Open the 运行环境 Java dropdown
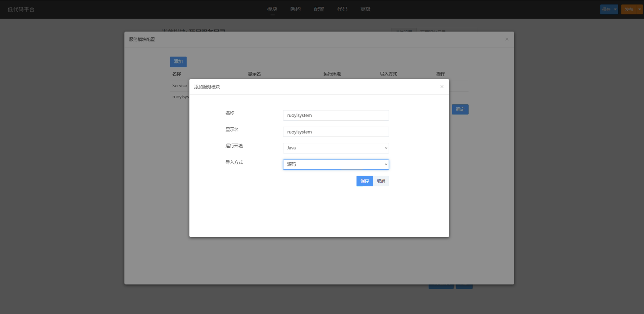The image size is (644, 314). click(336, 148)
